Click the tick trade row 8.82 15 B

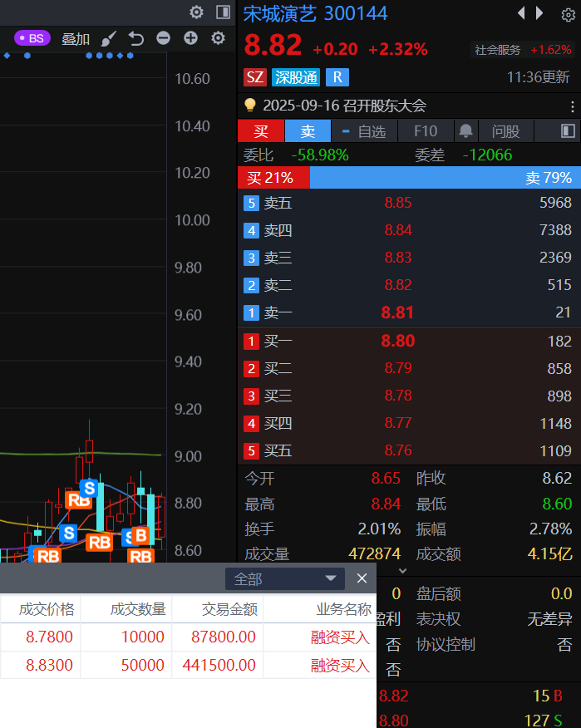(479, 696)
